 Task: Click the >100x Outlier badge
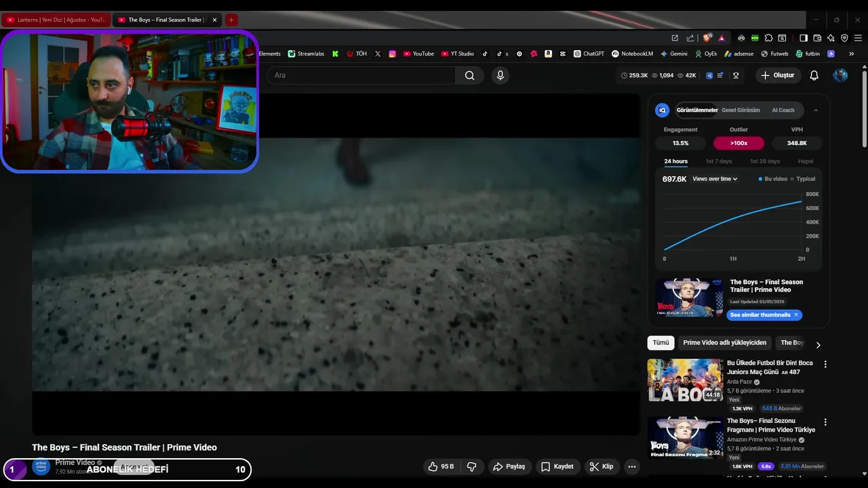738,143
